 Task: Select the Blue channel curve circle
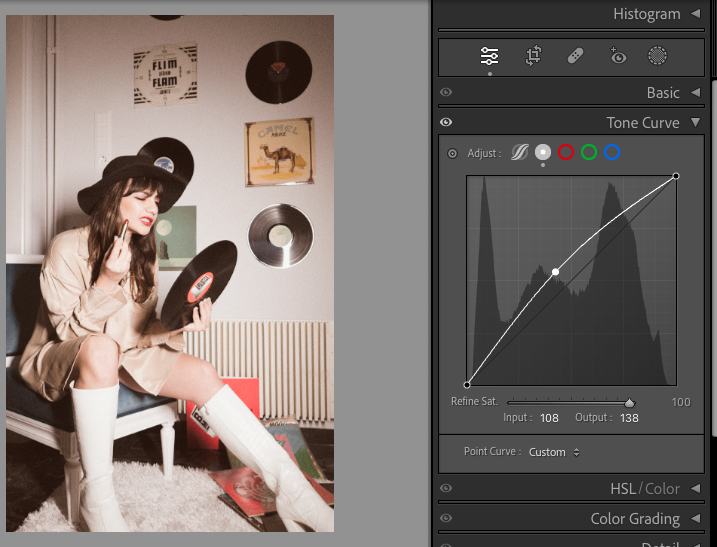[612, 153]
